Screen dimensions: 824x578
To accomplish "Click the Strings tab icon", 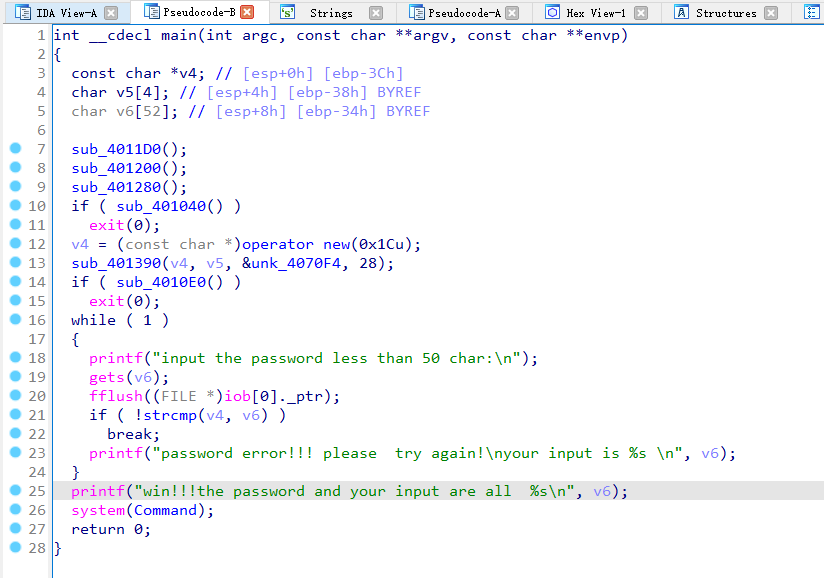I will [287, 13].
